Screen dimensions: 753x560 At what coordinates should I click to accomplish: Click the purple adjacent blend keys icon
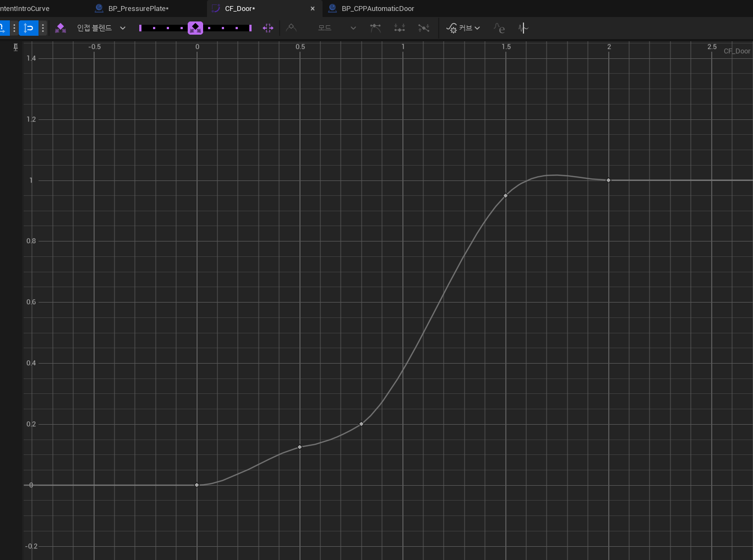click(61, 28)
